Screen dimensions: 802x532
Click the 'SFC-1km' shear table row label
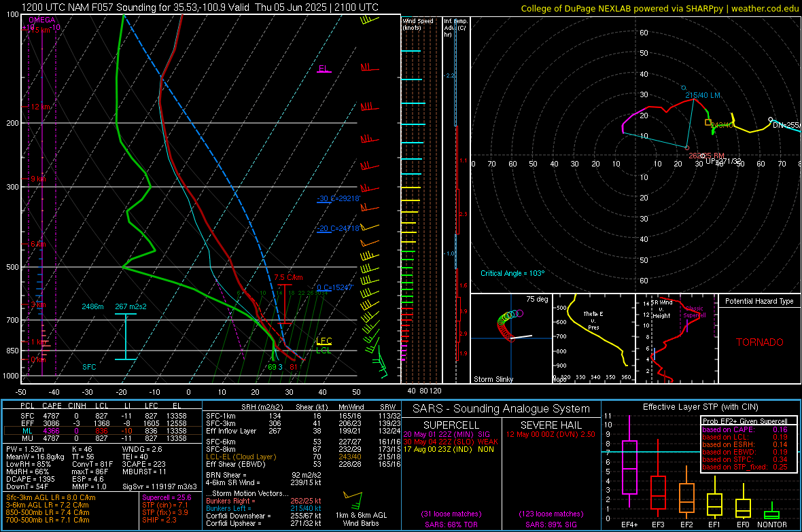point(221,416)
